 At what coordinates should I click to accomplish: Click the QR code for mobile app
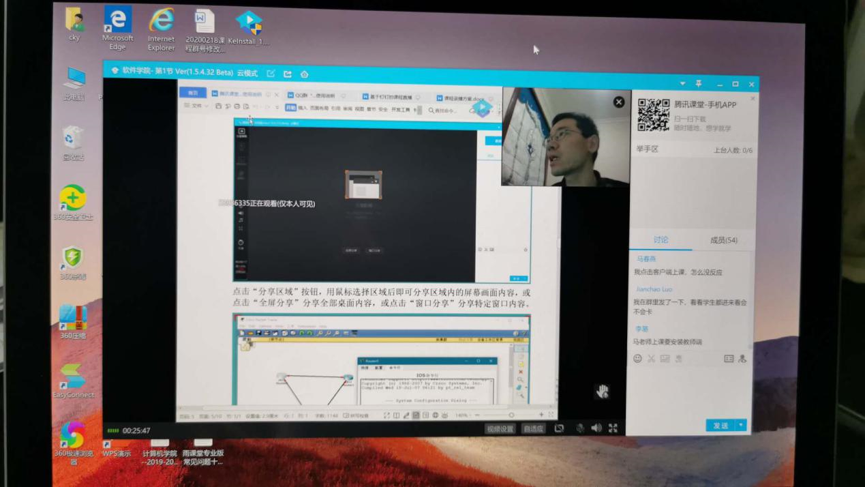point(654,115)
